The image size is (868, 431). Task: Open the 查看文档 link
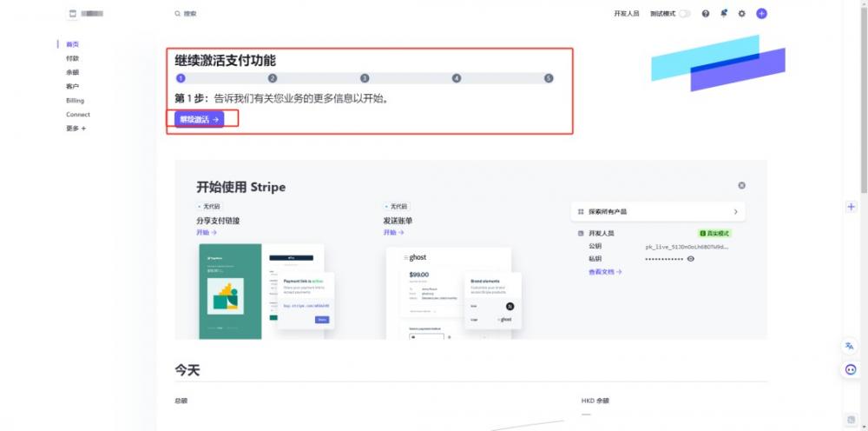[605, 272]
